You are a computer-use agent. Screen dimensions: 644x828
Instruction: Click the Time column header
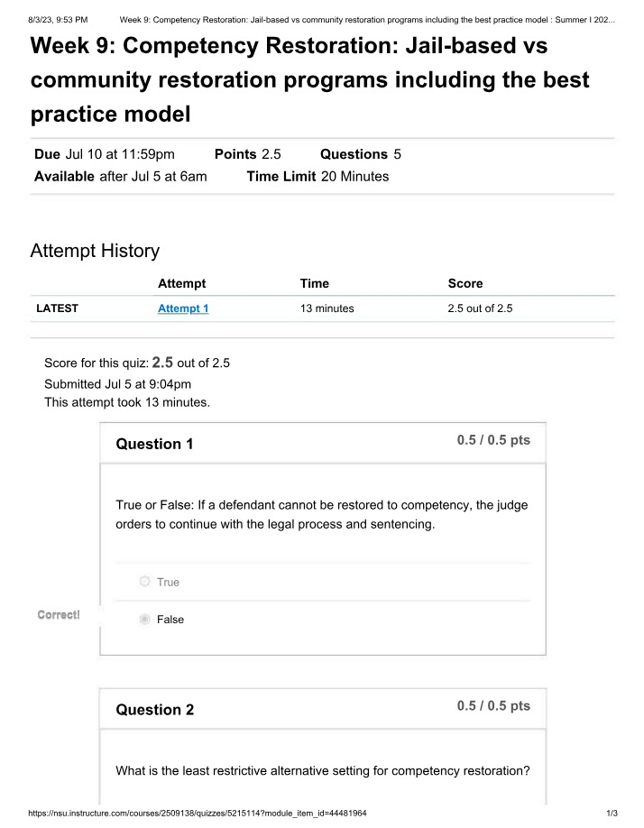pyautogui.click(x=315, y=283)
